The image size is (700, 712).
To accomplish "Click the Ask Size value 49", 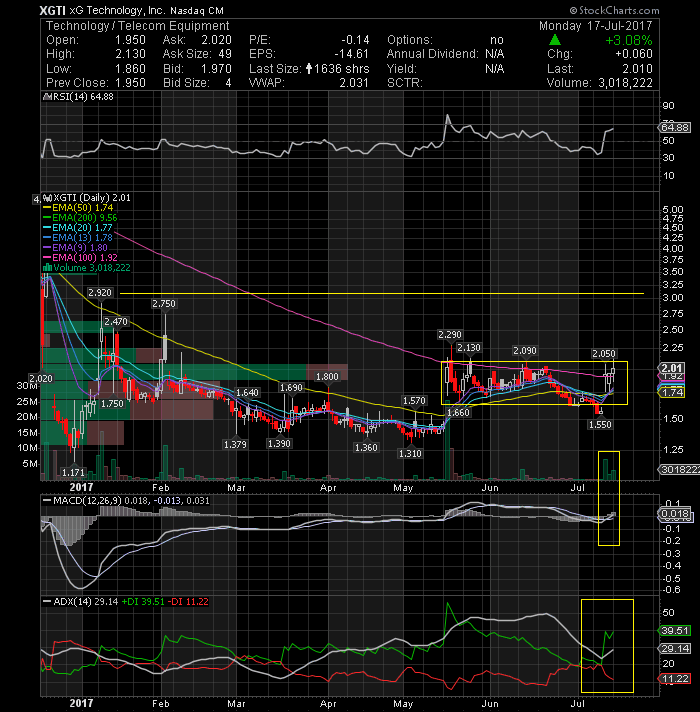I will point(225,54).
